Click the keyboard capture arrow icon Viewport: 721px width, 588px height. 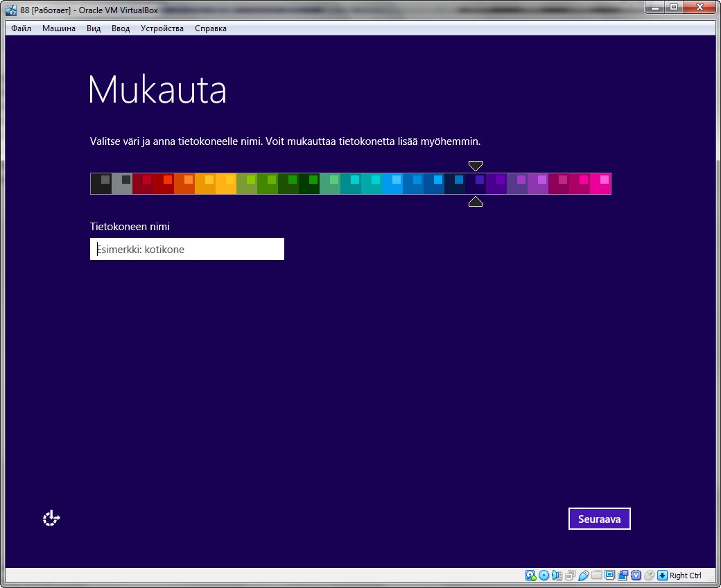click(x=662, y=576)
